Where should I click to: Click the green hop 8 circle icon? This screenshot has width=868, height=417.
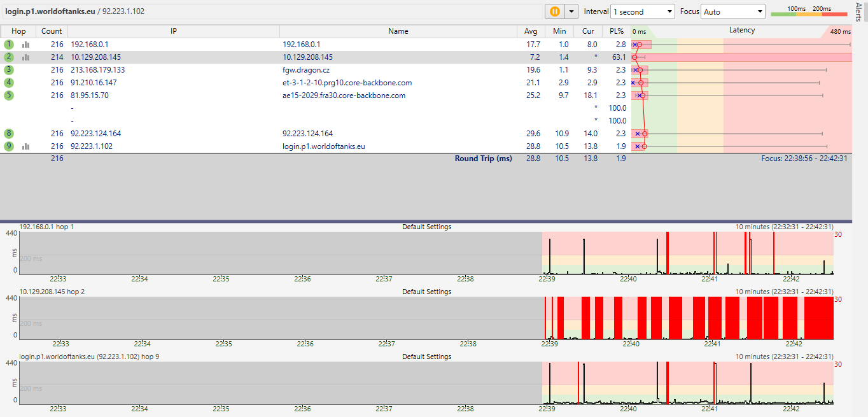(x=9, y=134)
